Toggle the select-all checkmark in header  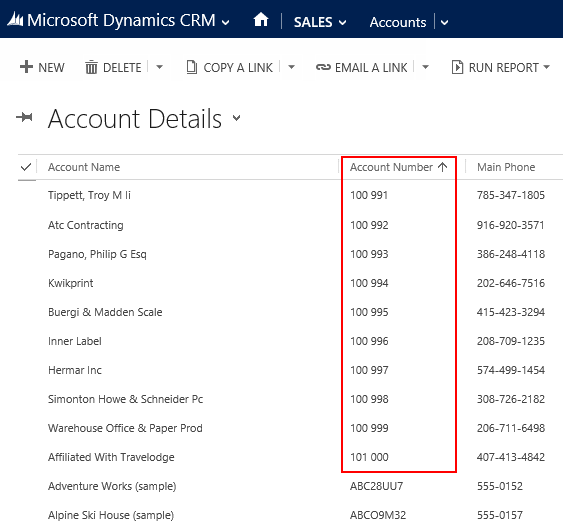pos(26,167)
